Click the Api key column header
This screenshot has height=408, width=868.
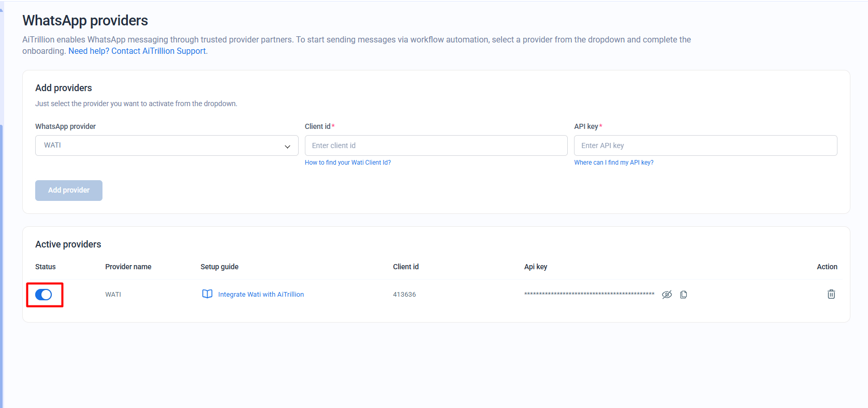coord(536,267)
